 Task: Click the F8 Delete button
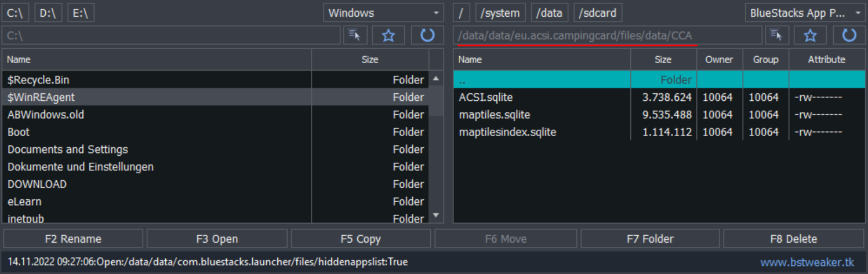tap(794, 239)
